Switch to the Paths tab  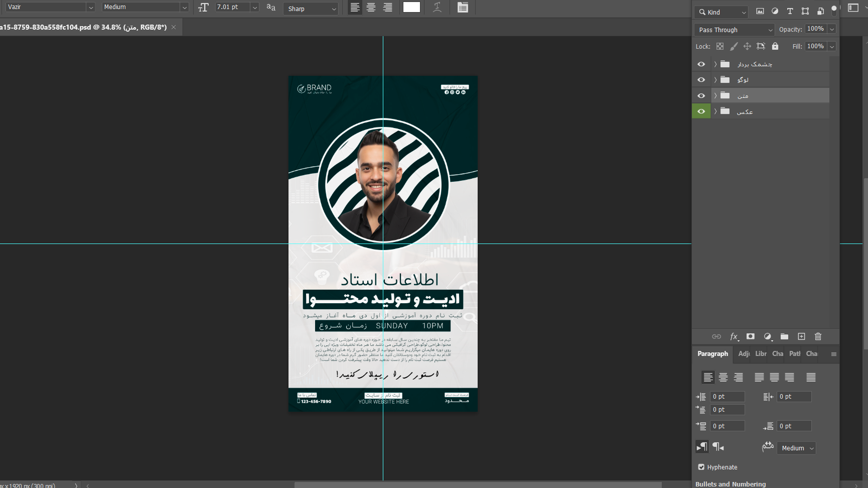click(794, 353)
